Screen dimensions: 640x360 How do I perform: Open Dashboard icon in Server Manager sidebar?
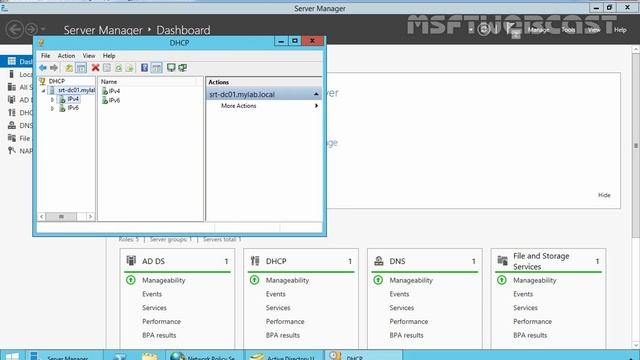coord(12,61)
